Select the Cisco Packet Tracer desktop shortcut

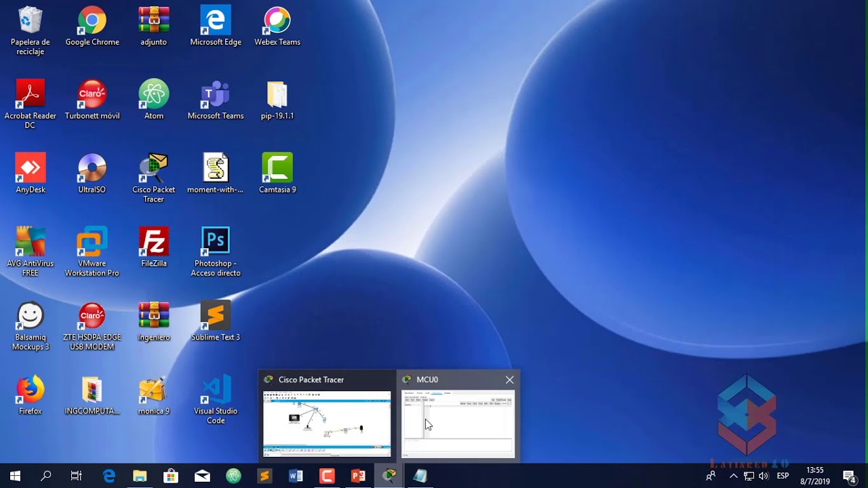click(154, 179)
